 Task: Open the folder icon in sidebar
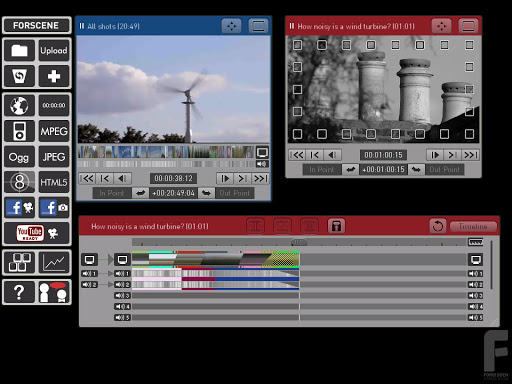[19, 51]
